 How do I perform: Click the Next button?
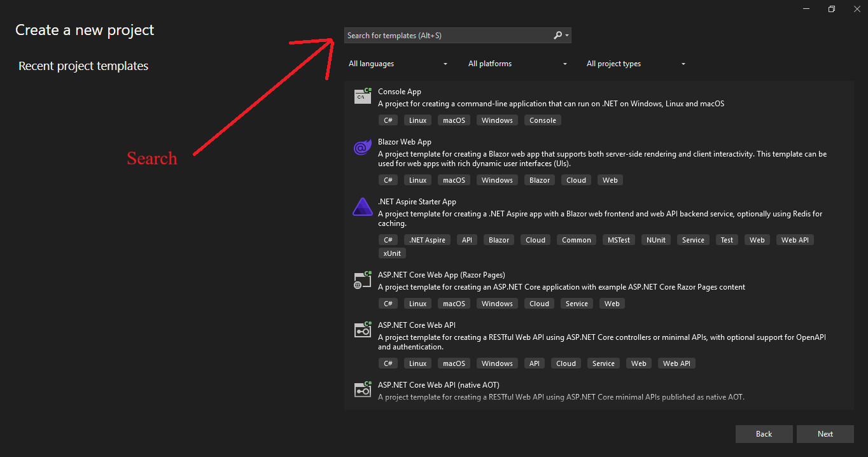825,434
